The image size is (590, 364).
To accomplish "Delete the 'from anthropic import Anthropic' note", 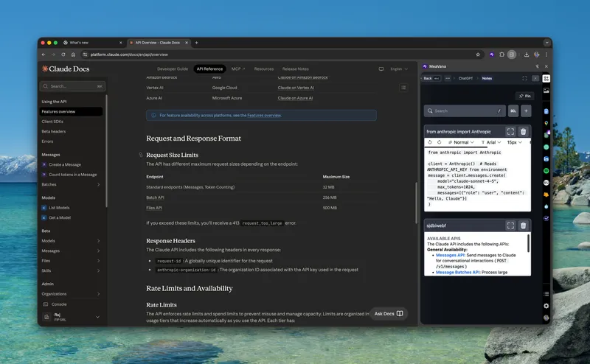I will 524,132.
